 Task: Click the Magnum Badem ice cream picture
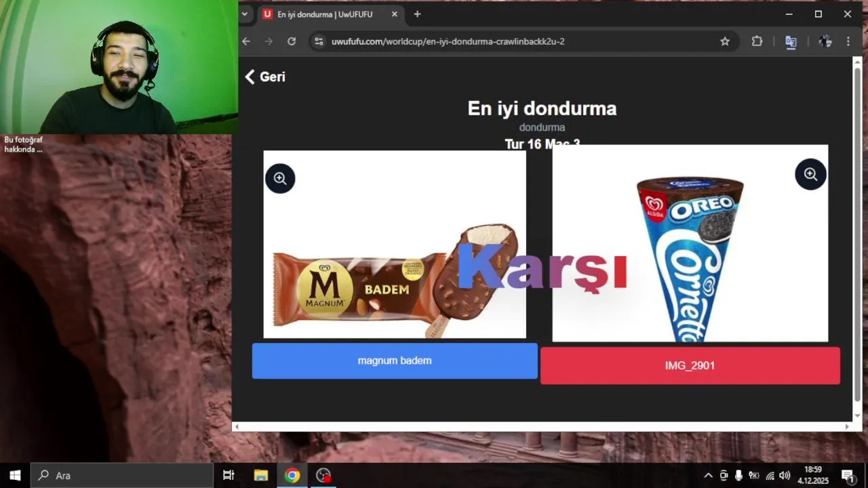[x=395, y=244]
